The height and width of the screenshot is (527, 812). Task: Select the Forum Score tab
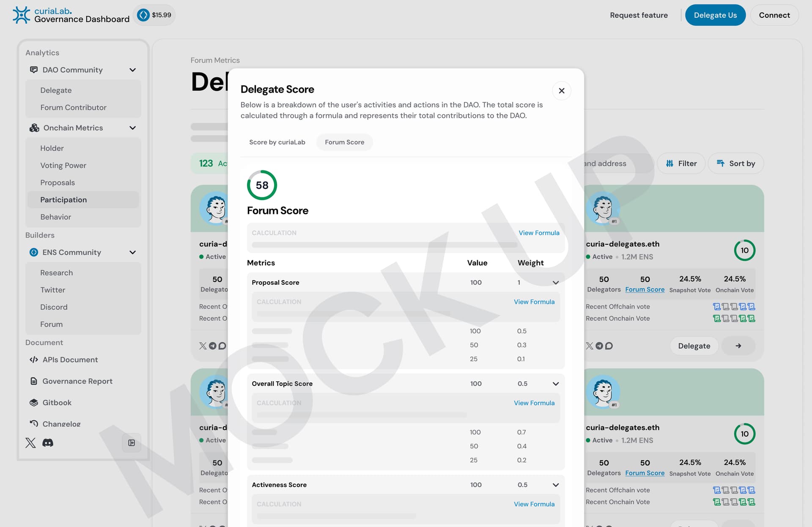(344, 142)
